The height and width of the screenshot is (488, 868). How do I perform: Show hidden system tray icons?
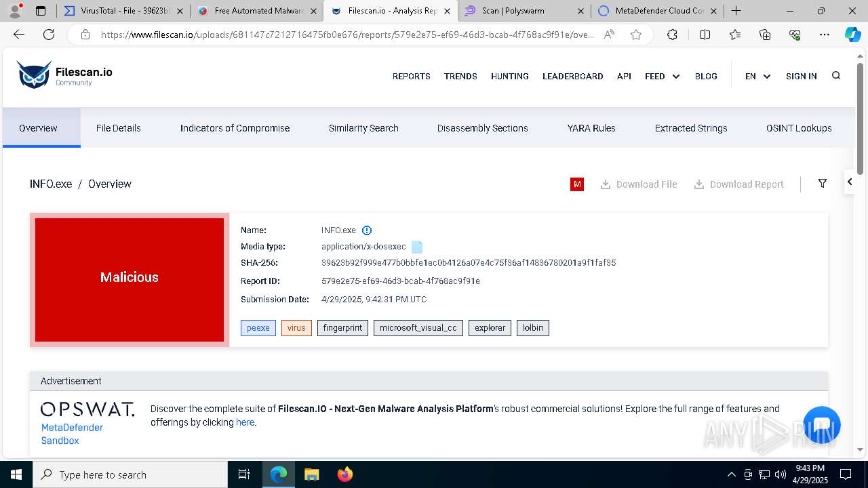point(731,474)
